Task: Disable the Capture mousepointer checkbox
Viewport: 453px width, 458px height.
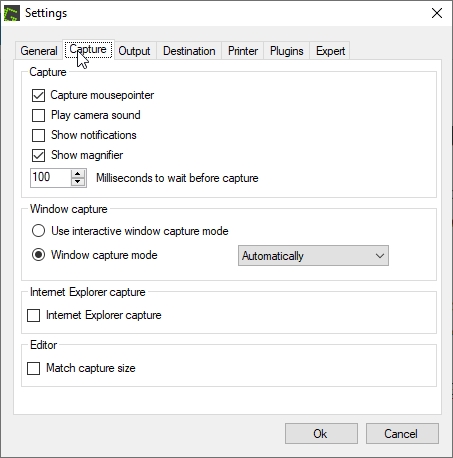Action: pos(38,95)
